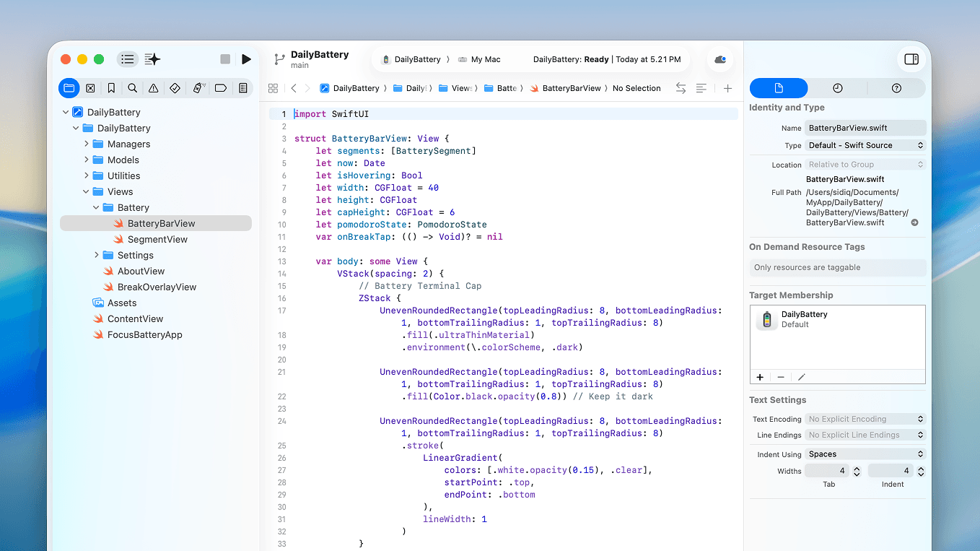Expand the Settings folder
This screenshot has height=551, width=980.
[x=97, y=255]
